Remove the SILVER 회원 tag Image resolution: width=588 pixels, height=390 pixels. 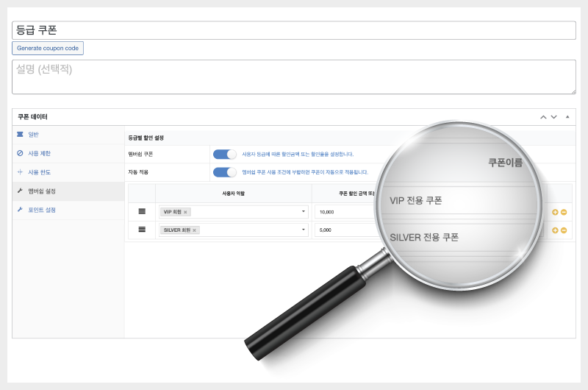click(x=194, y=230)
